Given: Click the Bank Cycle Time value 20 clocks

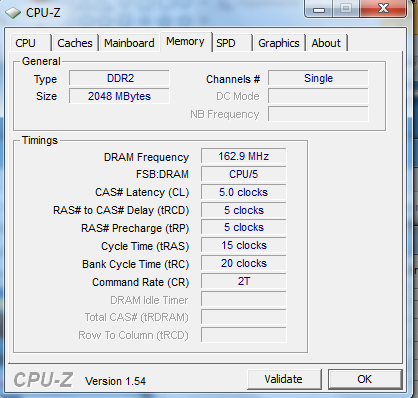Looking at the screenshot, I should coord(244,264).
